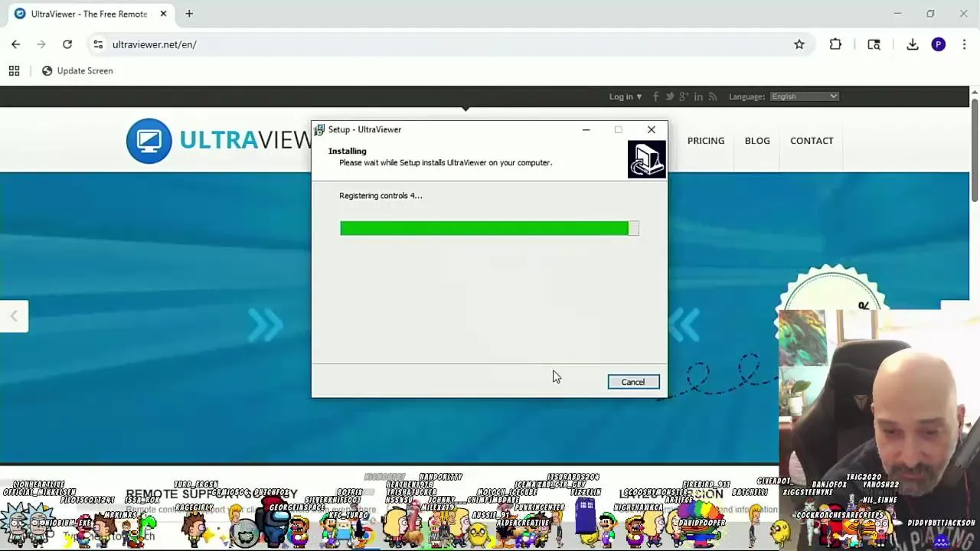Open the Update Screen bookmark
980x551 pixels.
point(77,70)
